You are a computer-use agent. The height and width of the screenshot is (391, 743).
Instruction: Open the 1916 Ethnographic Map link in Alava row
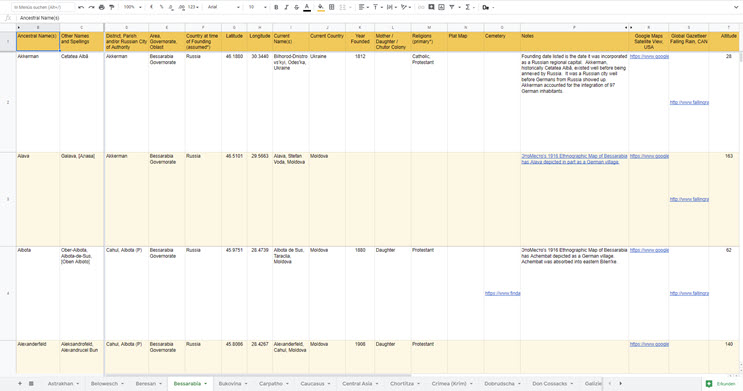[574, 159]
